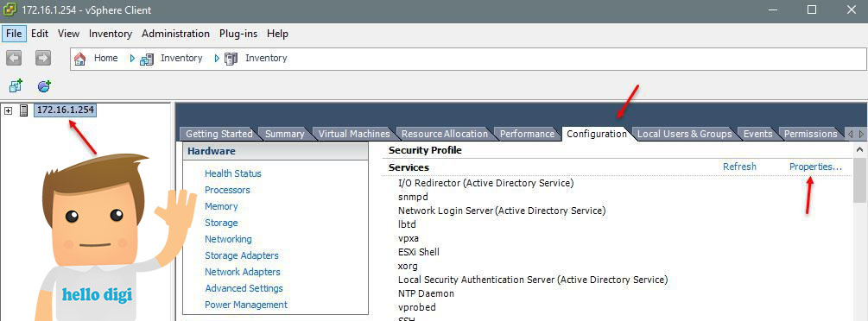
Task: Open the Plug-ins menu
Action: [238, 33]
